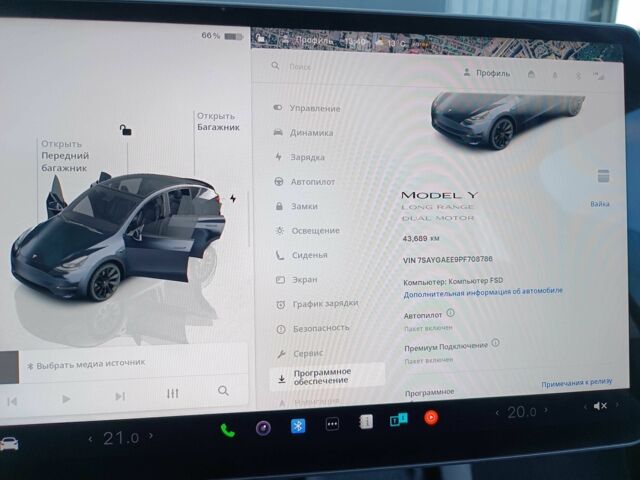Decrease driver temperature with left chevron
The height and width of the screenshot is (480, 640).
point(91,439)
